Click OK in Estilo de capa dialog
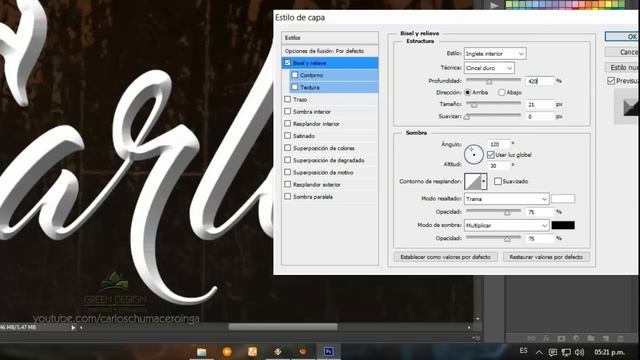 click(x=622, y=36)
